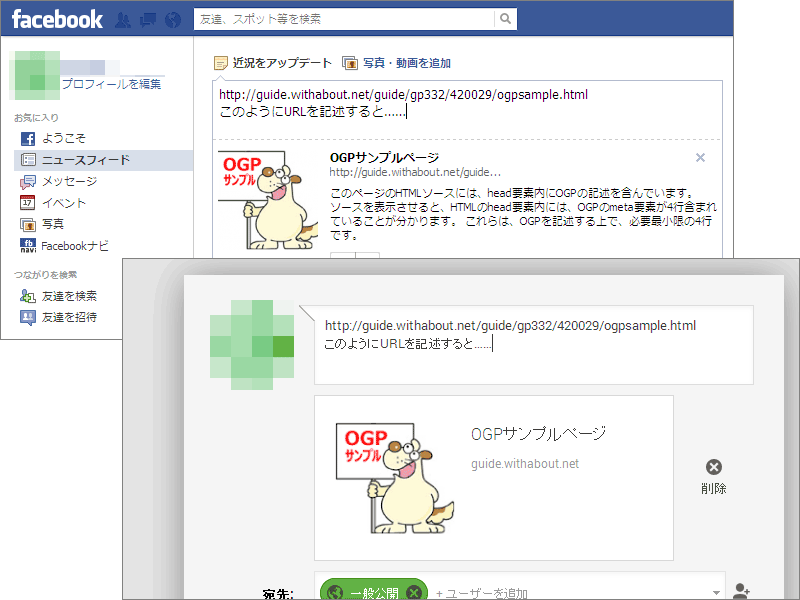This screenshot has height=600, width=800.
Task: Open 写真 in the sidebar
Action: 53,224
